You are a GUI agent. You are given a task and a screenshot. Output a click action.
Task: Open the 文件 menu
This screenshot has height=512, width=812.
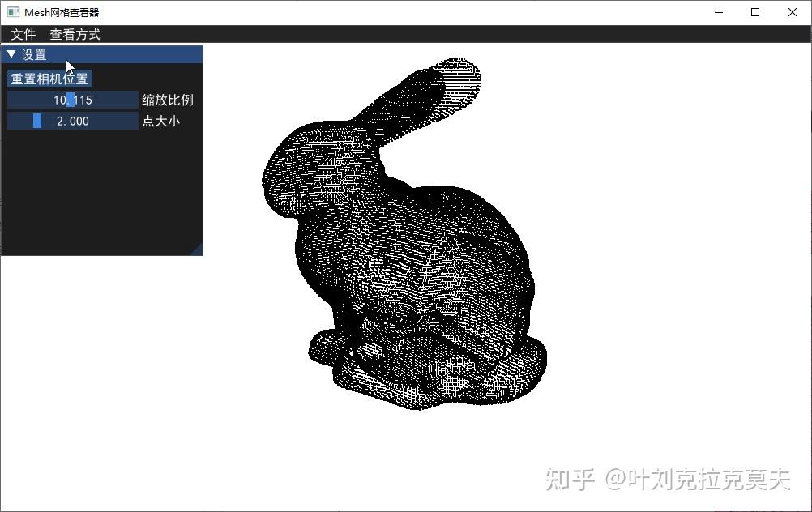tap(24, 34)
